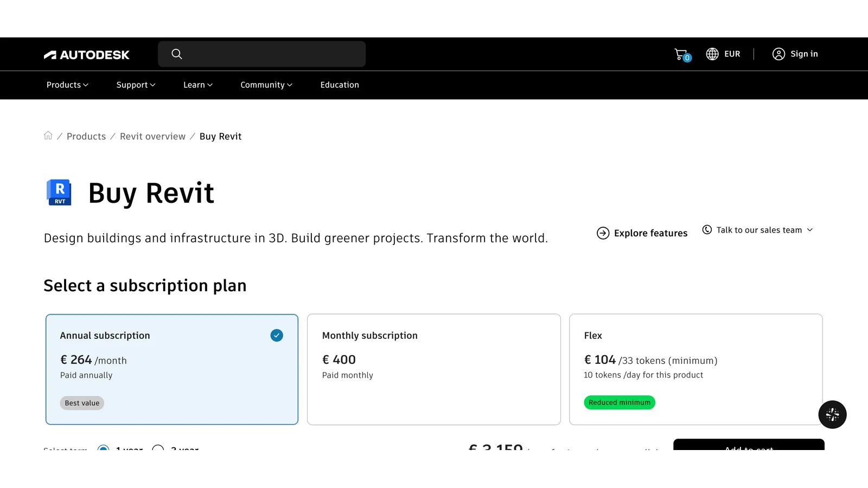This screenshot has height=488, width=868.
Task: Click inside the search field
Action: [261, 54]
